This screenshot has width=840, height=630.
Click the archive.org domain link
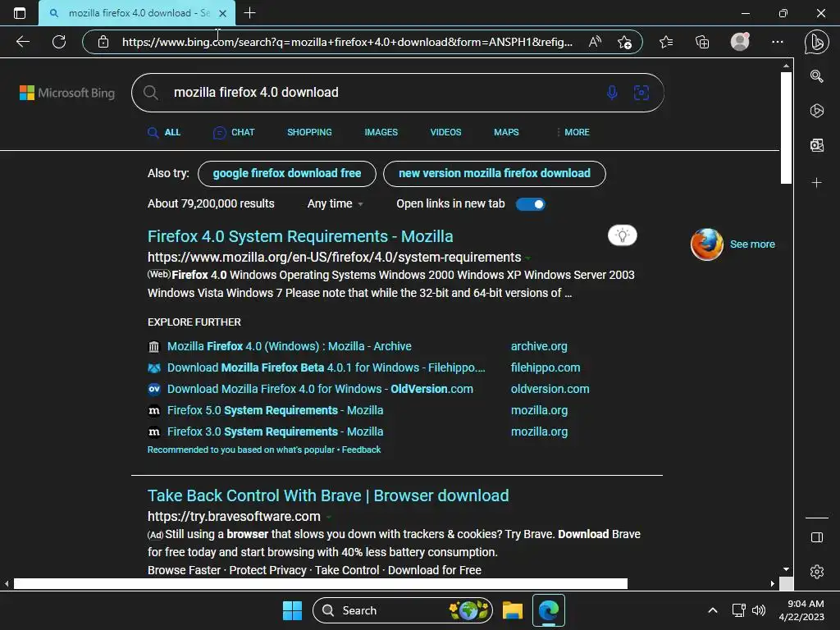click(539, 346)
